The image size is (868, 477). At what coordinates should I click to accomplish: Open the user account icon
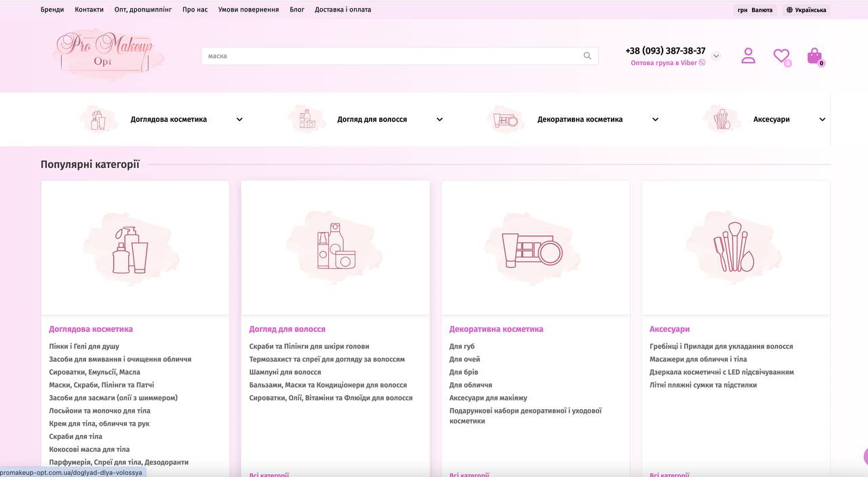[748, 56]
